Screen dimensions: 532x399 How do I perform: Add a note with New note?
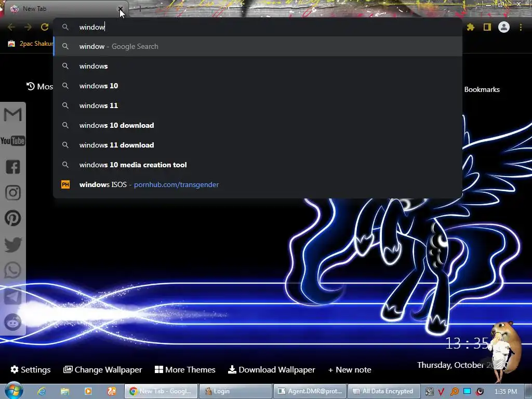click(x=350, y=369)
